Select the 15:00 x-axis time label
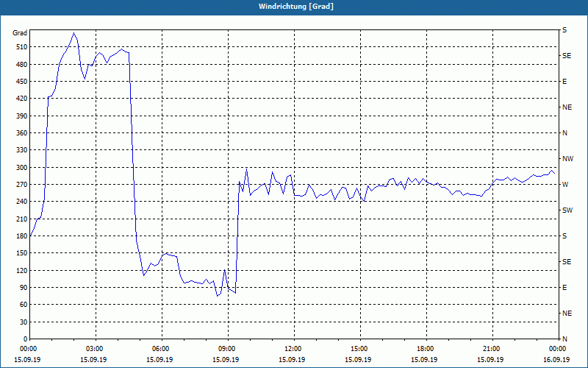The image size is (588, 368). pos(358,348)
